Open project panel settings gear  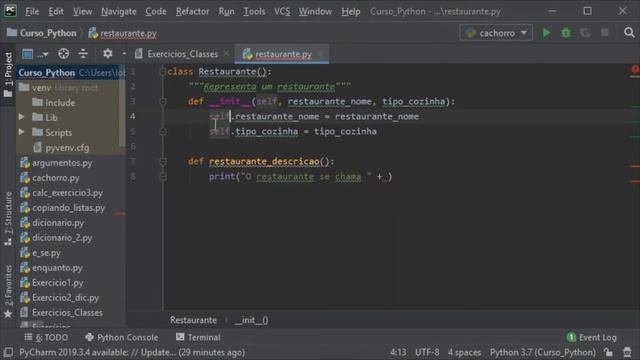pos(107,53)
